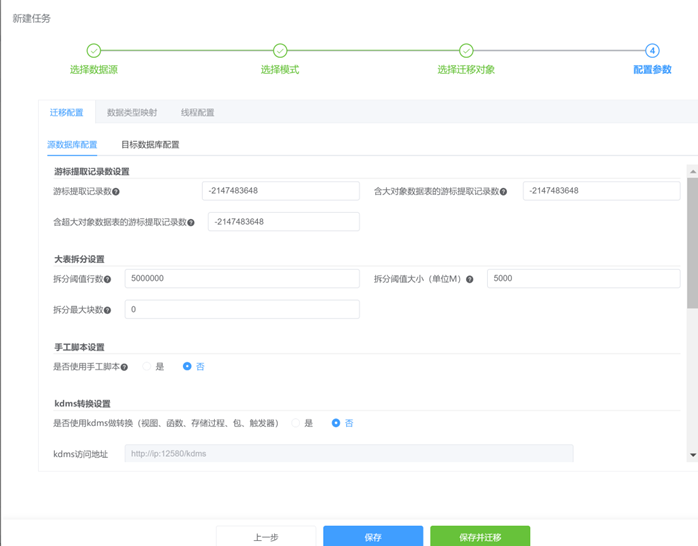The image size is (698, 546).
Task: Click the blue 保存 button
Action: [x=373, y=537]
